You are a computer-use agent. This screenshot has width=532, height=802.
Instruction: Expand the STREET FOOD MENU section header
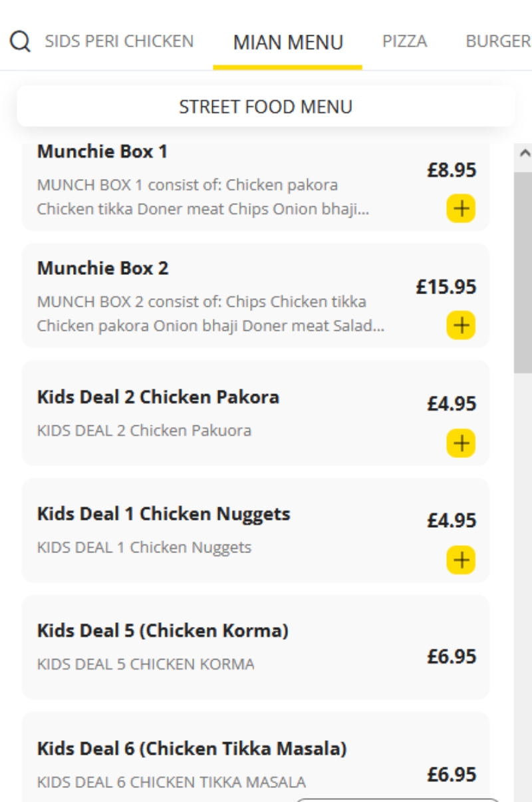pyautogui.click(x=266, y=106)
